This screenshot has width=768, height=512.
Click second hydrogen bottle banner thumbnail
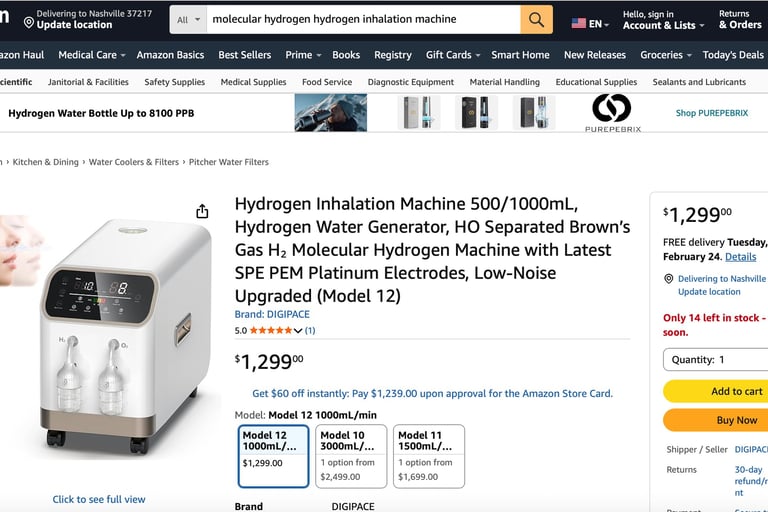[476, 113]
